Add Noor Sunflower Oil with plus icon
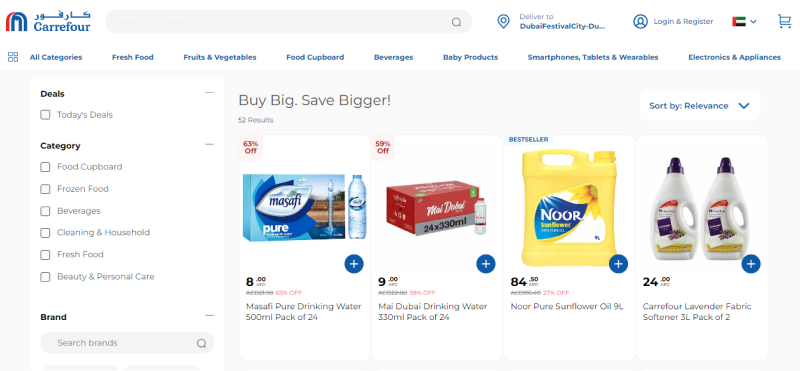This screenshot has width=800, height=371. 618,264
